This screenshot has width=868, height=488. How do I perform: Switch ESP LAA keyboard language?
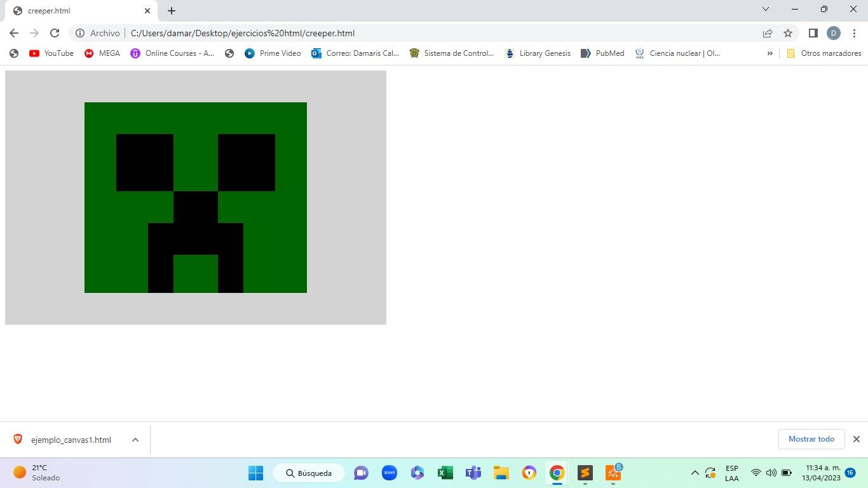731,473
